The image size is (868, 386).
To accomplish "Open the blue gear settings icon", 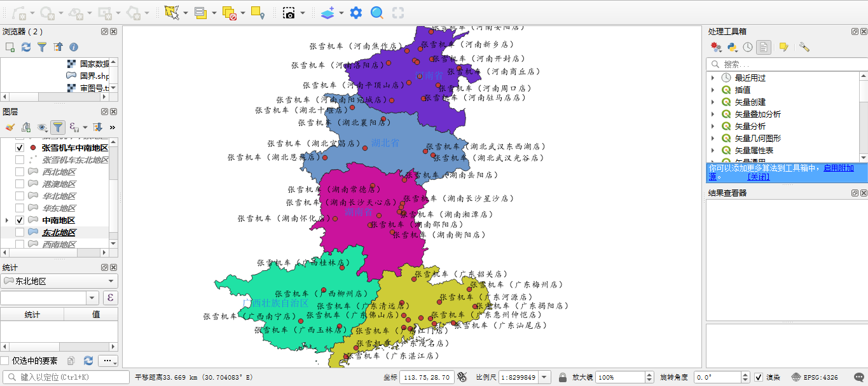I will click(x=356, y=12).
